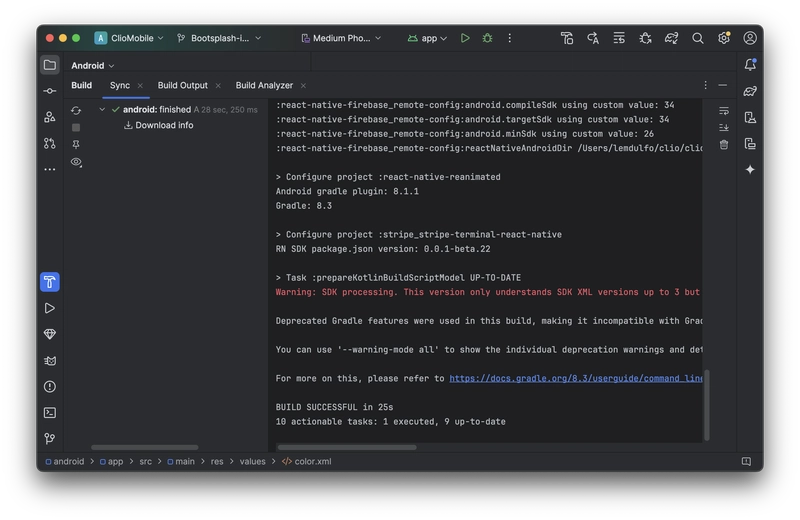Viewport: 800px width, 520px height.
Task: Show more tool windows ellipsis
Action: click(49, 169)
